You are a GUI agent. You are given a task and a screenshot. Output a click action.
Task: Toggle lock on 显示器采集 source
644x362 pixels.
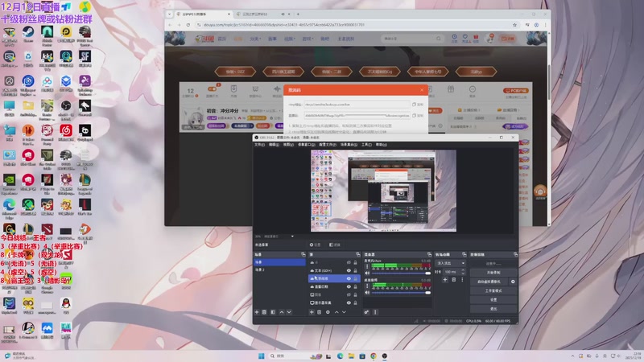pyautogui.click(x=355, y=303)
